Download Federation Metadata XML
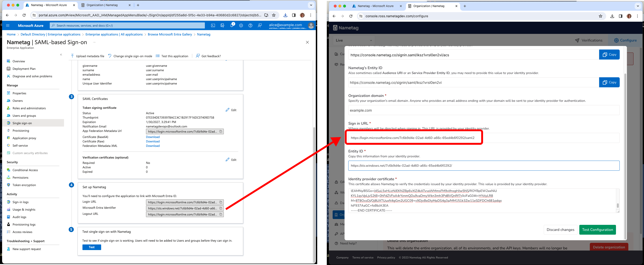This screenshot has width=644, height=265. [x=153, y=146]
